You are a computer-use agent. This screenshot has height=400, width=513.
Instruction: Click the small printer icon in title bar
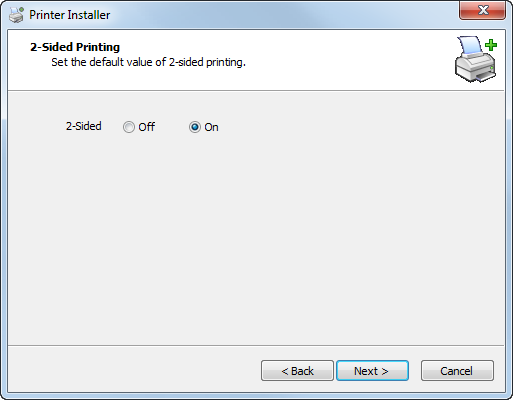(16, 15)
